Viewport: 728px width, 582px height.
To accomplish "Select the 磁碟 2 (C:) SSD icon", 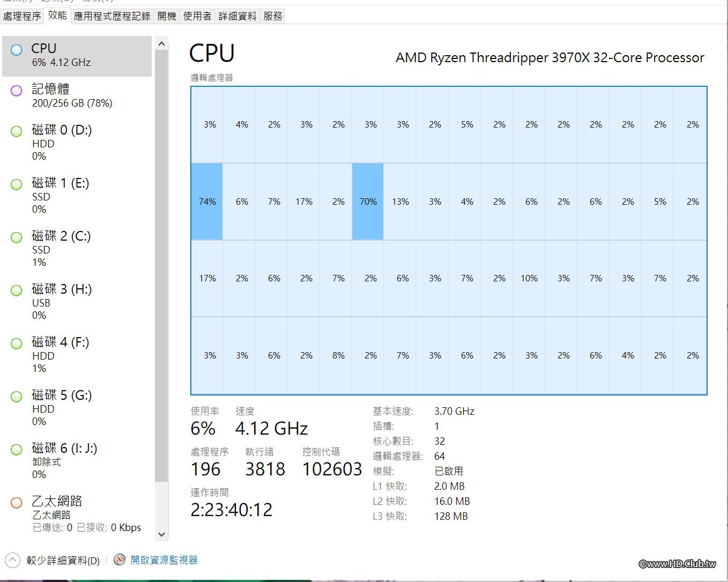I will click(x=17, y=237).
